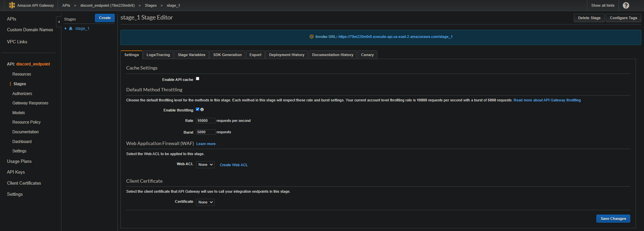Screen dimensions: 644x231
Task: Click the Delete Stage button
Action: click(x=589, y=18)
